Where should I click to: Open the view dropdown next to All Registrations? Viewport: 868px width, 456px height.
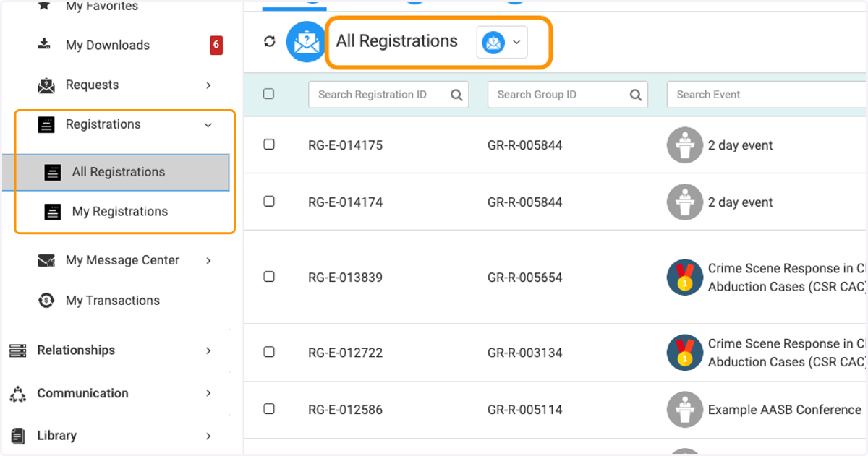502,42
